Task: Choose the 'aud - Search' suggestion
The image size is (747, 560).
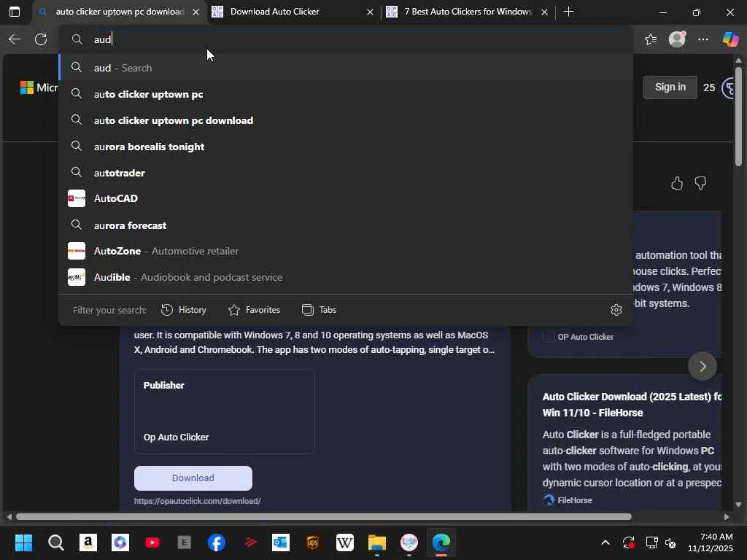Action: (x=346, y=68)
